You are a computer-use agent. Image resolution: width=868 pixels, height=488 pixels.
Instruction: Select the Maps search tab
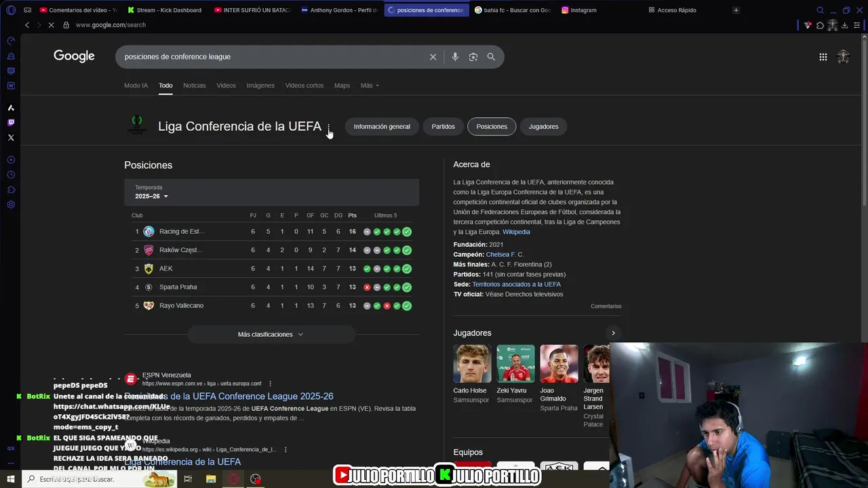tap(342, 85)
